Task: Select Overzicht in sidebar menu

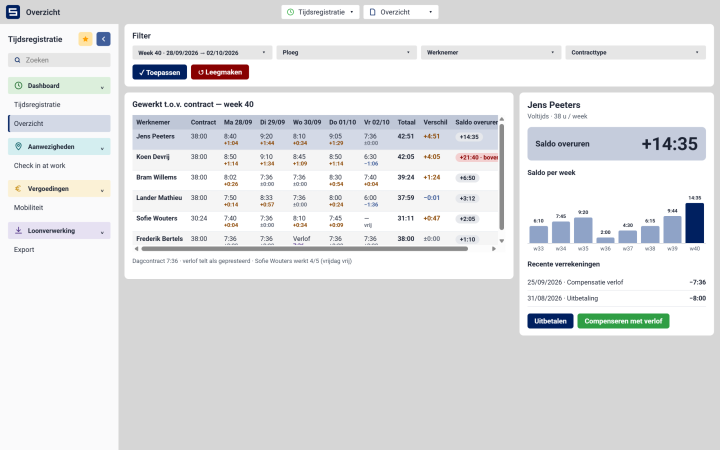Action: (x=59, y=124)
